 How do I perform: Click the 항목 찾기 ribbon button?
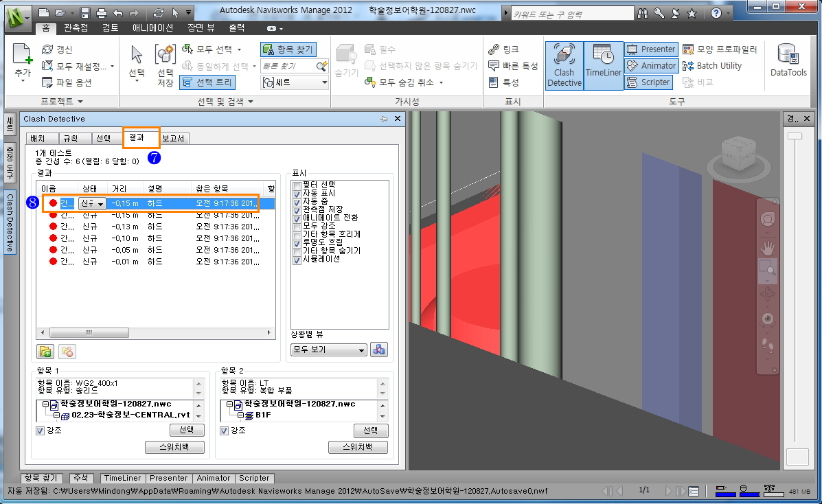288,49
